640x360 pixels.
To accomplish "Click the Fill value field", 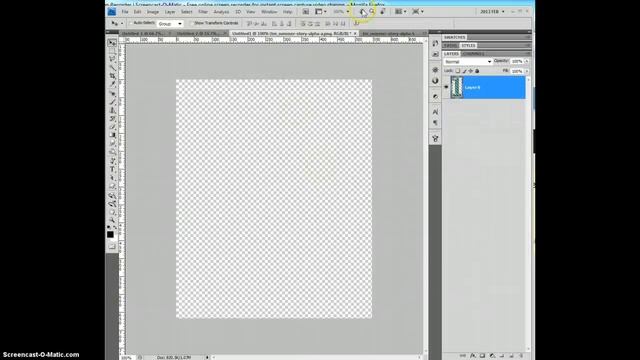I will 517,71.
